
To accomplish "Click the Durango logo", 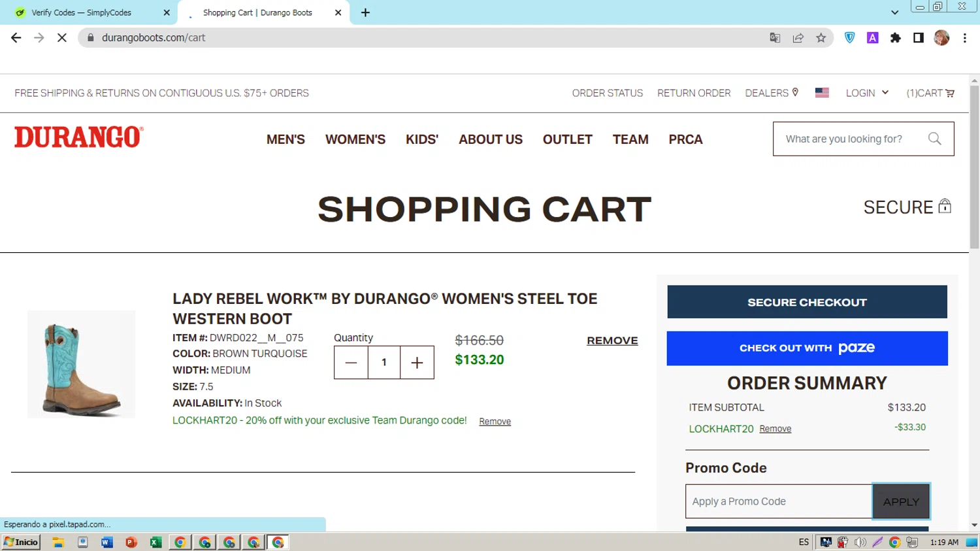I will [x=79, y=137].
